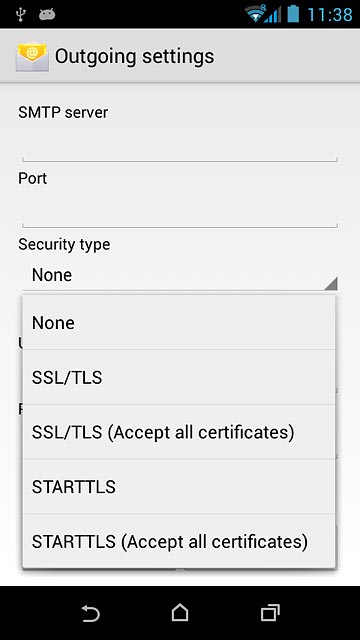Tap the Home navigation icon
The height and width of the screenshot is (640, 360).
coord(180,613)
